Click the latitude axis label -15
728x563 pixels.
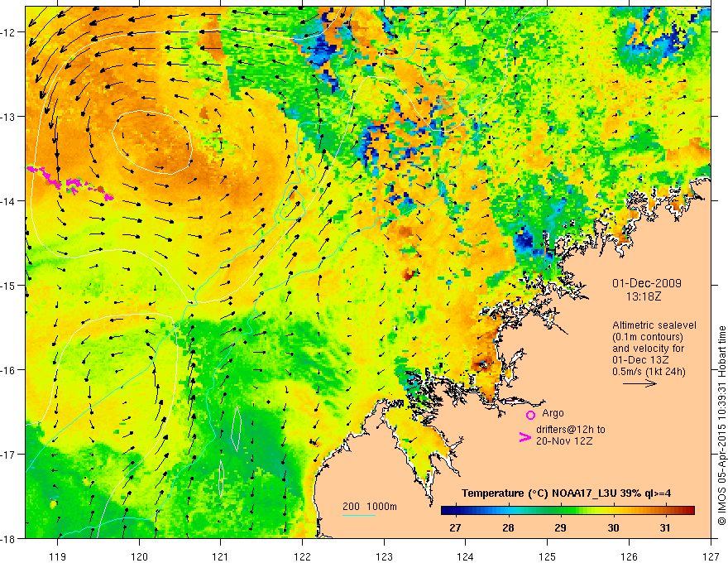coord(9,285)
